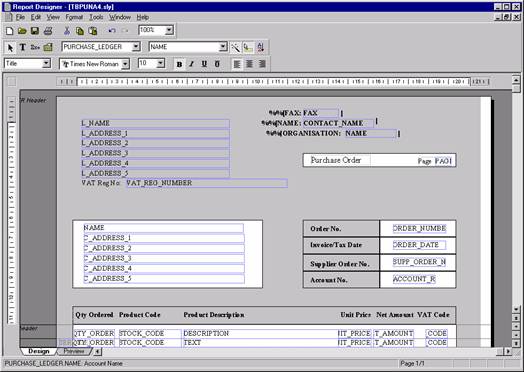The image size is (524, 372).
Task: Open a file with the folder icon
Action: point(22,31)
